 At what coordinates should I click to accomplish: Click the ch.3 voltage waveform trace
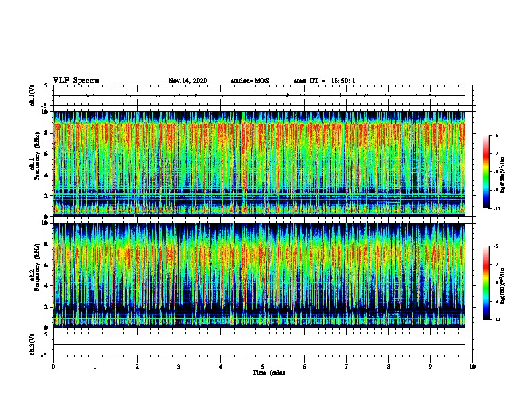(x=259, y=345)
